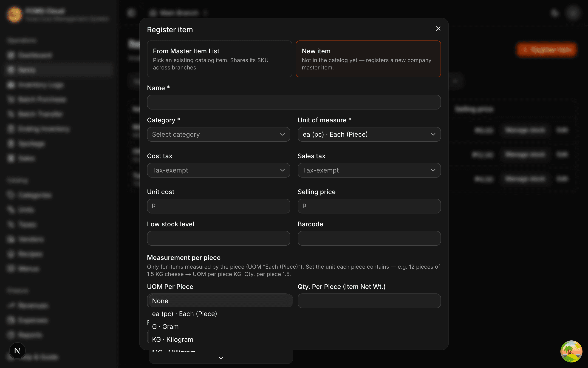The width and height of the screenshot is (588, 368).
Task: Click the peso symbol in Unit cost
Action: [154, 206]
